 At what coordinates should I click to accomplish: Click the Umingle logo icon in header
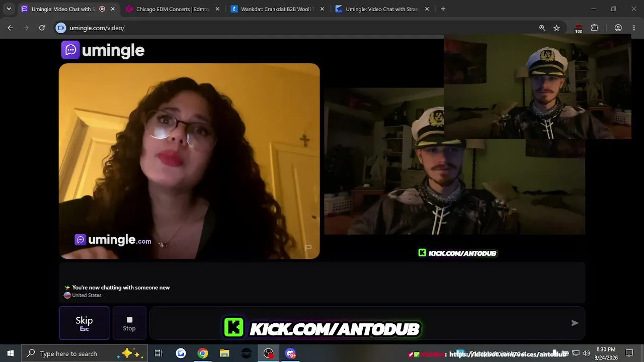70,50
